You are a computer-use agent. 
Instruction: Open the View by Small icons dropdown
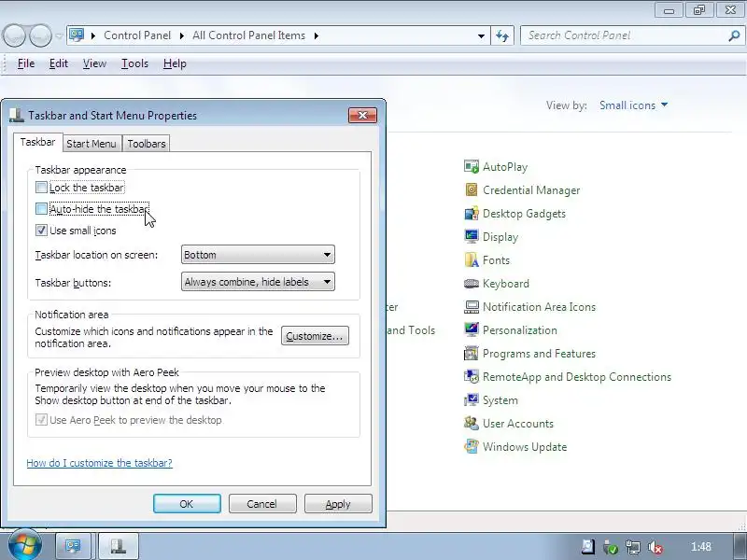tap(634, 105)
